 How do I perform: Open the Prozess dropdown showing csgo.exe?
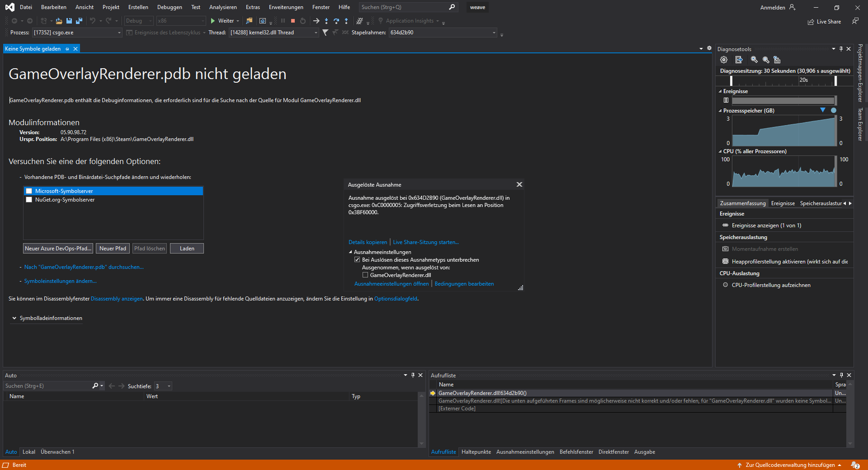point(77,33)
